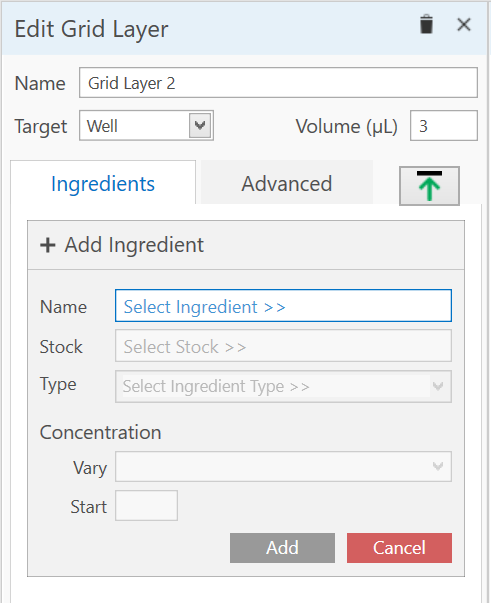Close the Edit Grid Layer panel
The width and height of the screenshot is (491, 603).
pos(464,25)
